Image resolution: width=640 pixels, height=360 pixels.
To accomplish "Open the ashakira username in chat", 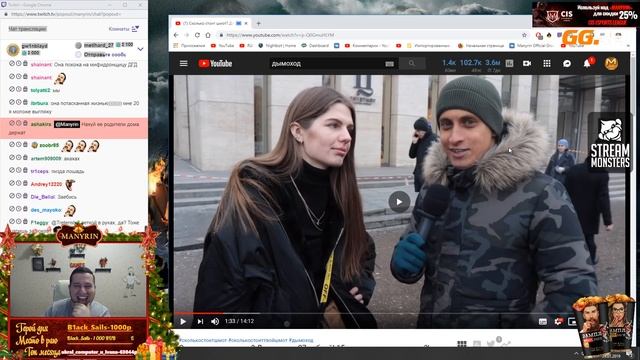I will (x=41, y=124).
